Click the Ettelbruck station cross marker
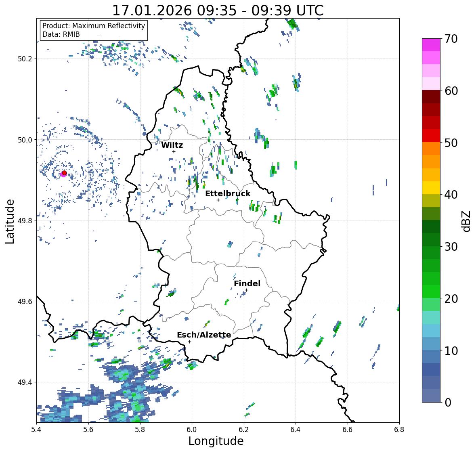The height and width of the screenshot is (451, 476). coord(218,200)
